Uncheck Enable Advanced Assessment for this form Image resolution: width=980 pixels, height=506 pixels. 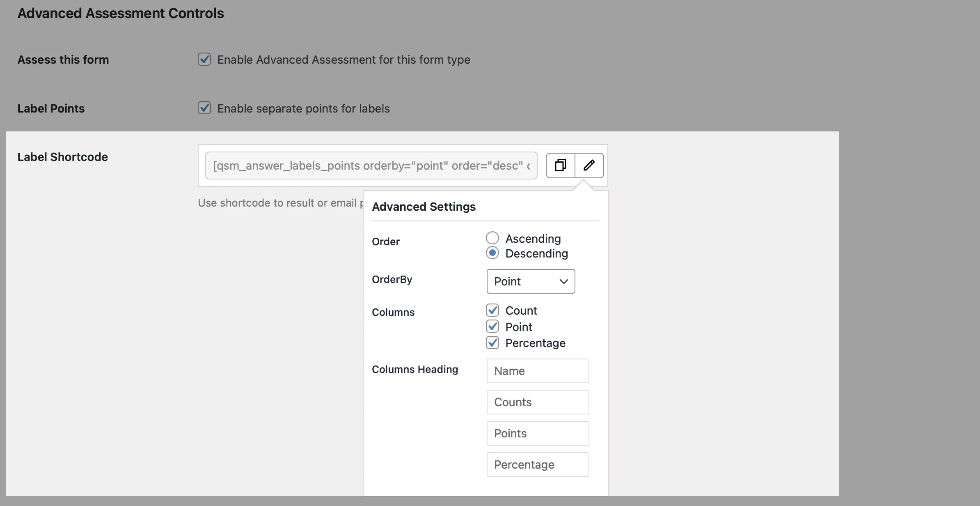(x=204, y=60)
